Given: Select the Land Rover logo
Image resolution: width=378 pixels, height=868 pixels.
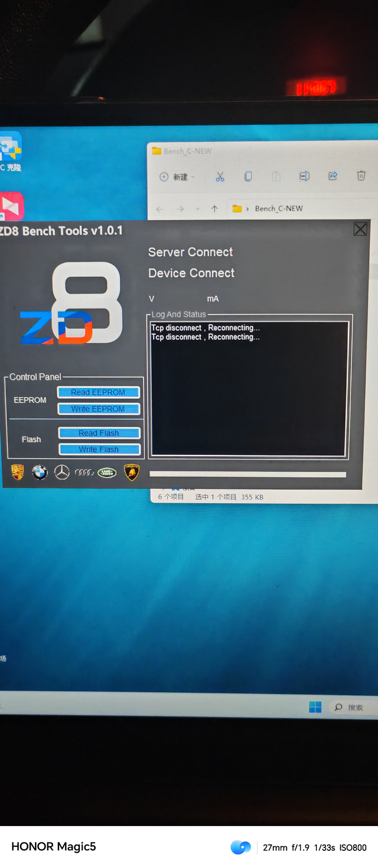Looking at the screenshot, I should point(107,473).
